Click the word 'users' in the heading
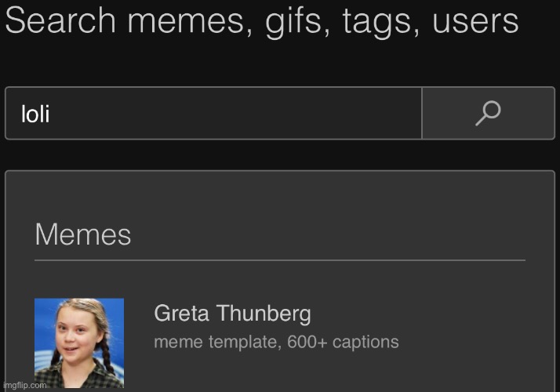 [x=475, y=22]
